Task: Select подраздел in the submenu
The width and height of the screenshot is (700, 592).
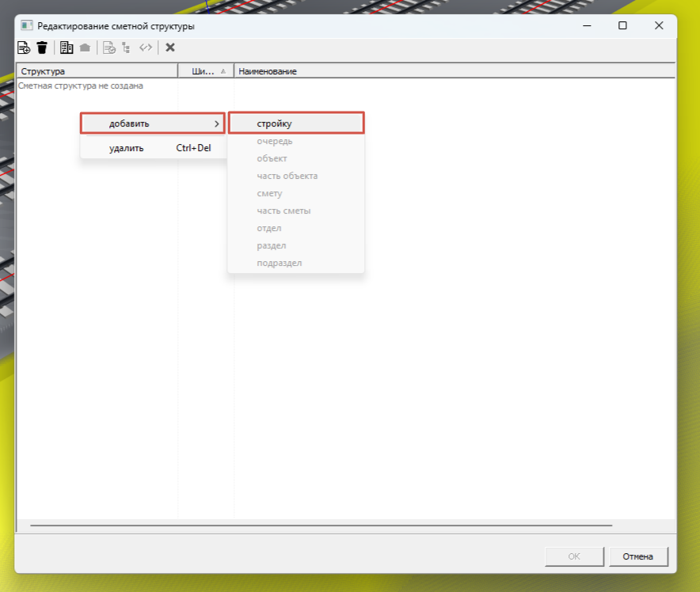Action: [296, 263]
